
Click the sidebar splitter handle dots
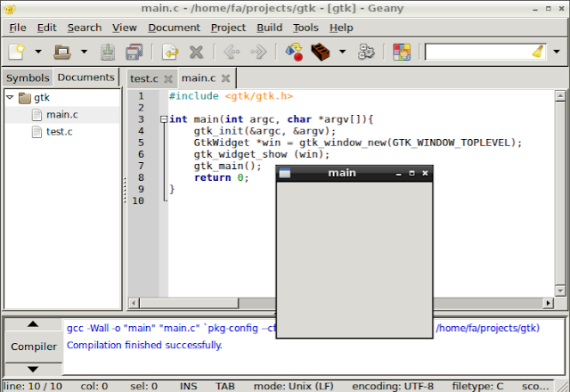click(125, 190)
